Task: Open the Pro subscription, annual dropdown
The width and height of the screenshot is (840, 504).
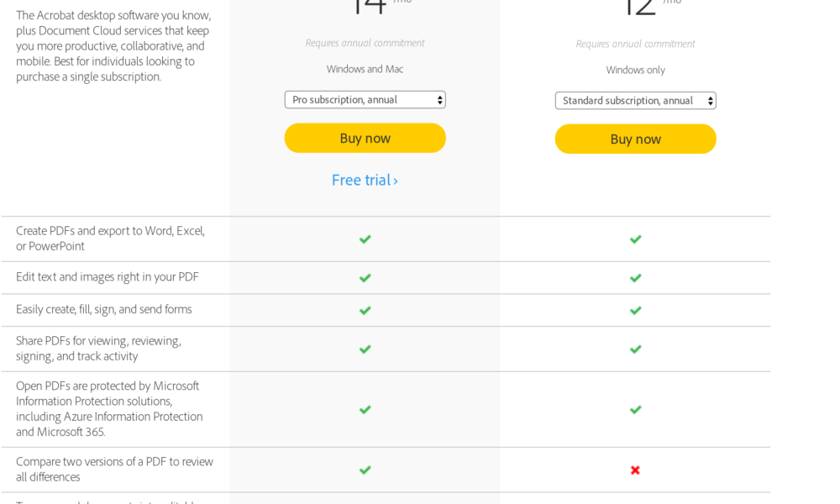Action: 365,100
